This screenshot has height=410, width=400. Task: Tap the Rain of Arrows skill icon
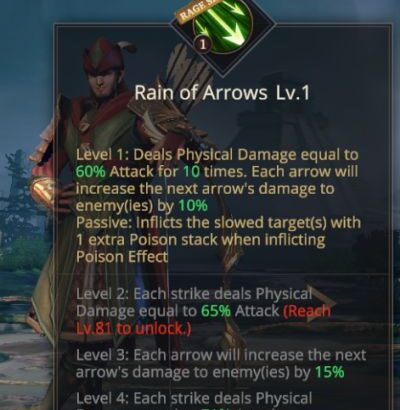(x=223, y=27)
